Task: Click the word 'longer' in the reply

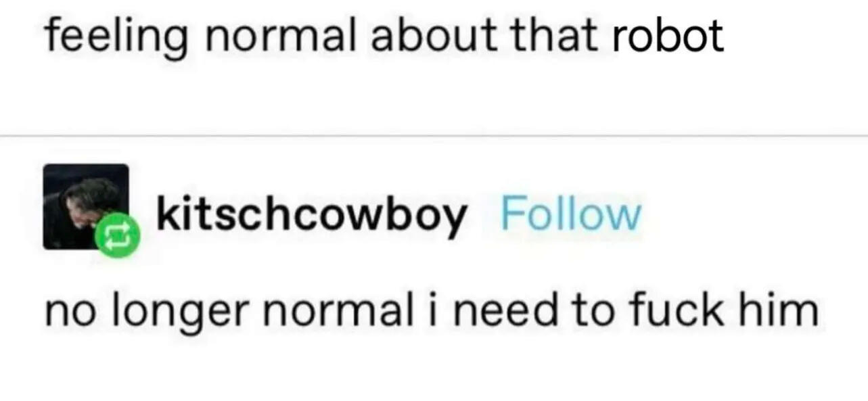Action: point(178,312)
